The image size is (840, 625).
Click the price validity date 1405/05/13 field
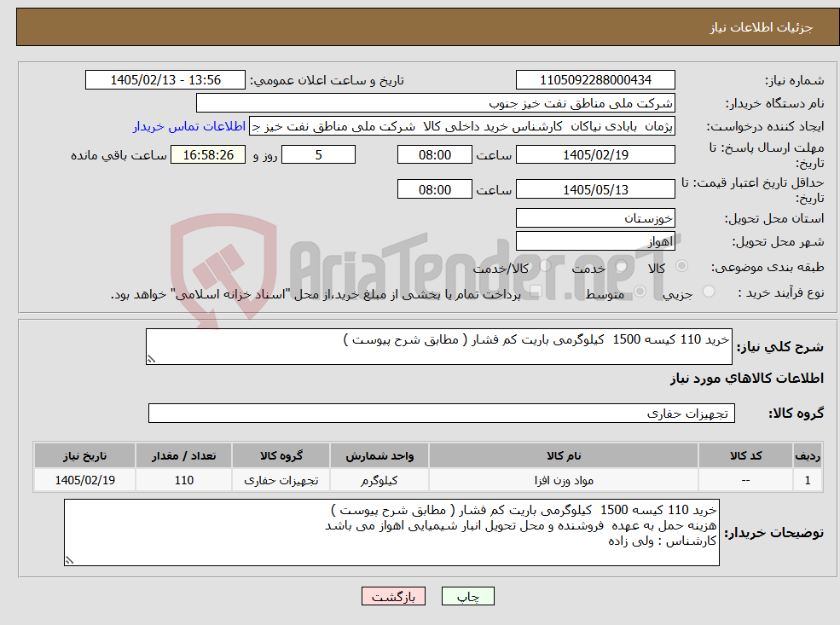(595, 189)
